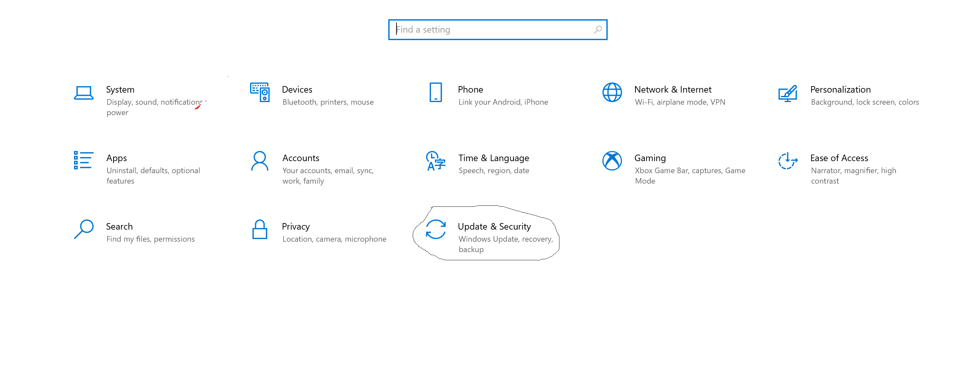The height and width of the screenshot is (377, 980).
Task: Click 'Xbox Game Bar, captures, Game Mode' text
Action: tap(690, 176)
